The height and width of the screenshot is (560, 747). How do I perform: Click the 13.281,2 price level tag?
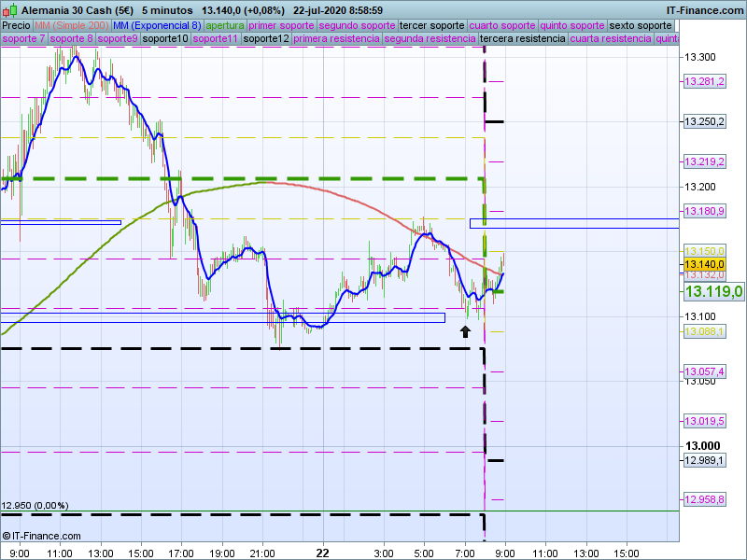pos(704,82)
